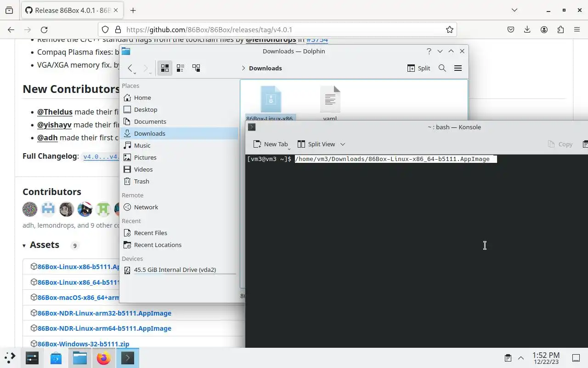
Task: Click Firefox reload page button
Action: (44, 29)
